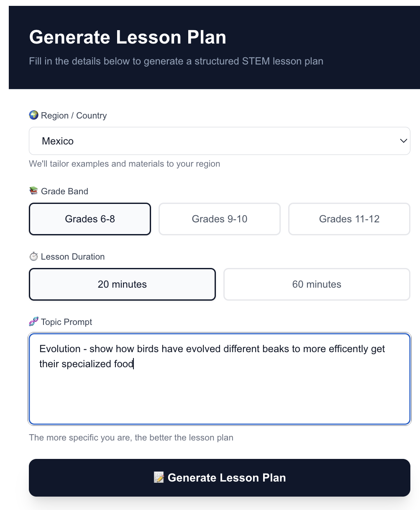Switch lesson duration to 60 minutes
The height and width of the screenshot is (510, 420).
[x=317, y=284]
